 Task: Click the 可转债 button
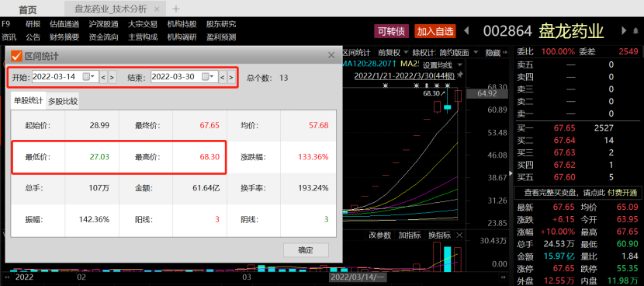(391, 31)
